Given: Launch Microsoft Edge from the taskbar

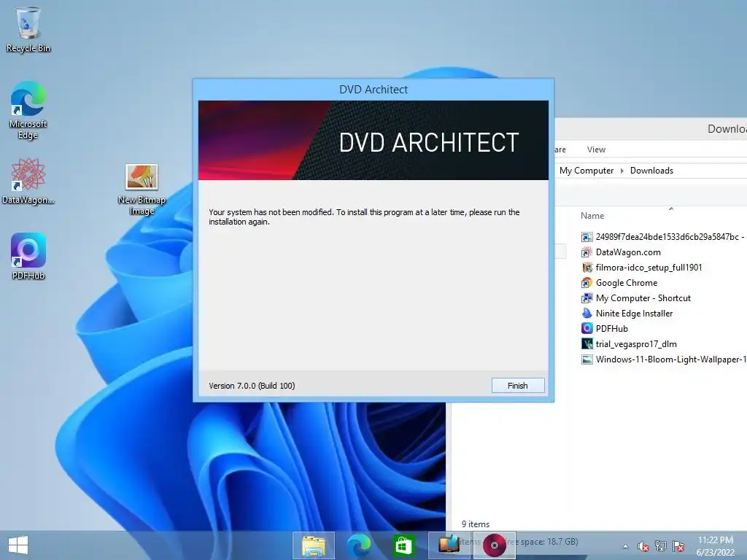Looking at the screenshot, I should click(358, 545).
